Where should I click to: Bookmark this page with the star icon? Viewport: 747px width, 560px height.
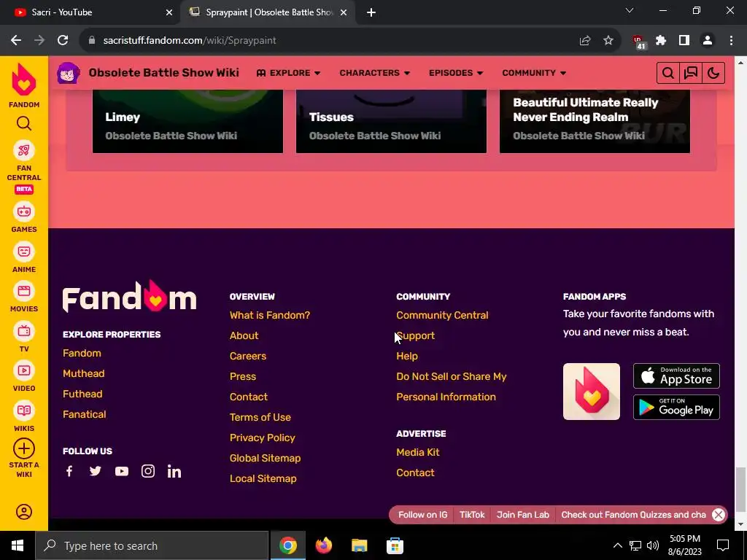click(x=608, y=41)
